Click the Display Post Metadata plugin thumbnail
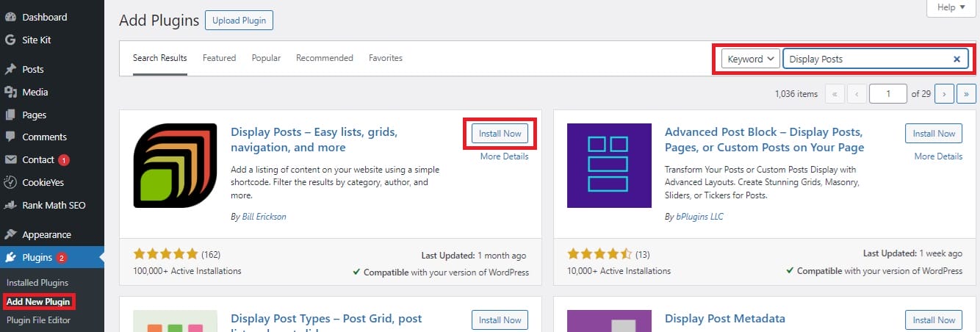The image size is (980, 332). 609,321
